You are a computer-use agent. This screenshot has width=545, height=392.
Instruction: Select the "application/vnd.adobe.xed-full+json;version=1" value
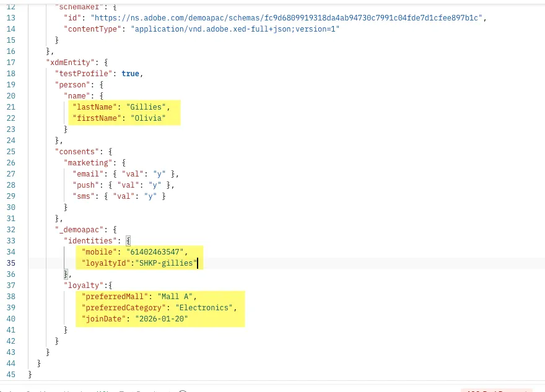235,29
